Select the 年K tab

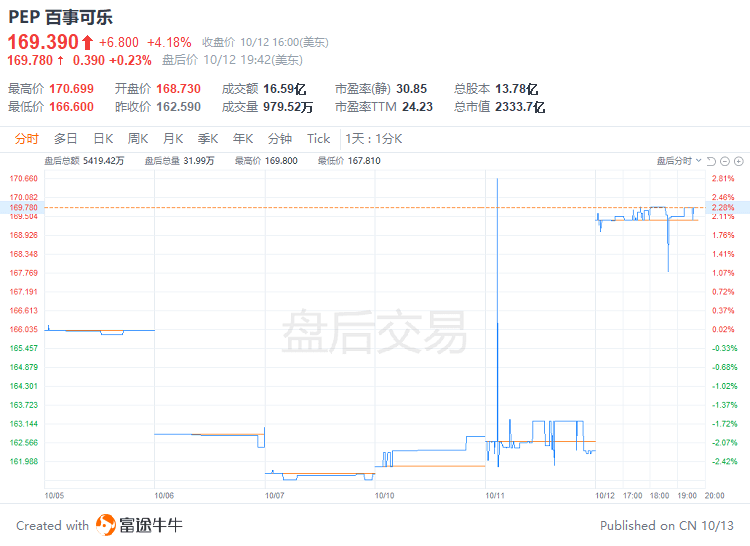[x=243, y=139]
